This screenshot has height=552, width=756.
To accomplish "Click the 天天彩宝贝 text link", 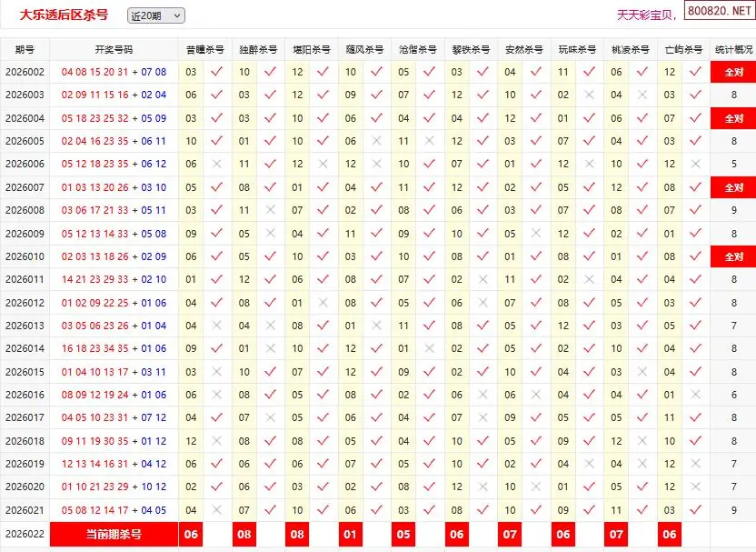I will (646, 15).
